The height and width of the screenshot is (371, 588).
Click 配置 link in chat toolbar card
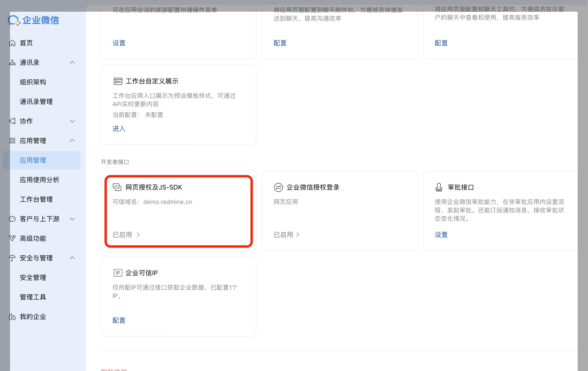(x=441, y=43)
